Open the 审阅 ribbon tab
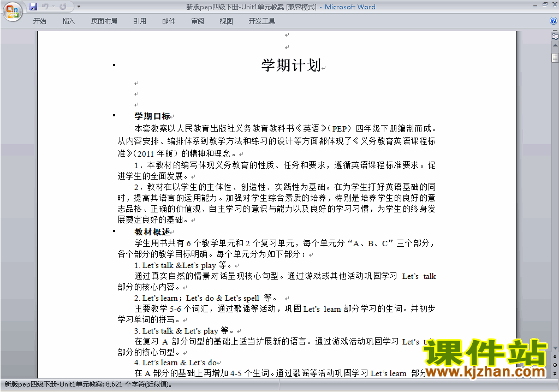Image resolution: width=559 pixels, height=392 pixels. (198, 21)
